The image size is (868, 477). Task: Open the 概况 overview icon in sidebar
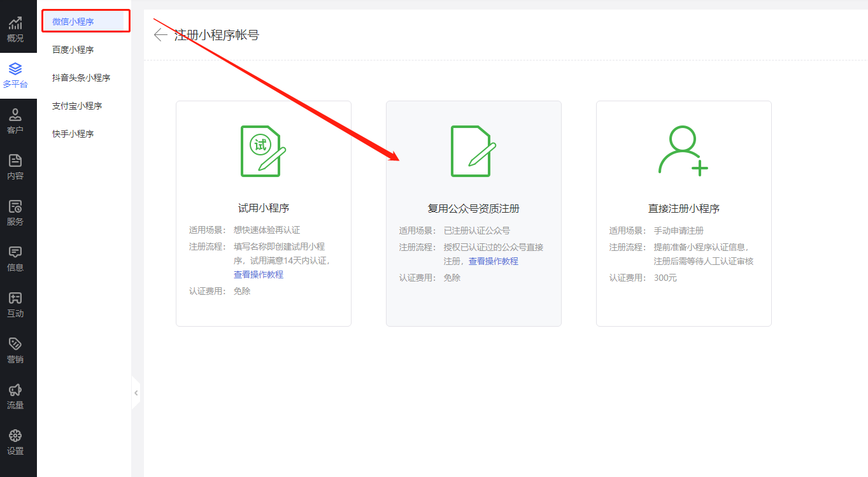coord(17,27)
